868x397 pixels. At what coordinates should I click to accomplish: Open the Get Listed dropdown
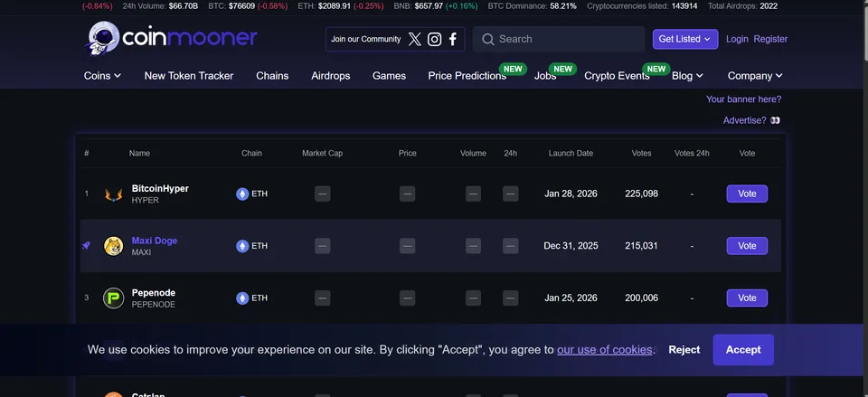click(x=684, y=39)
